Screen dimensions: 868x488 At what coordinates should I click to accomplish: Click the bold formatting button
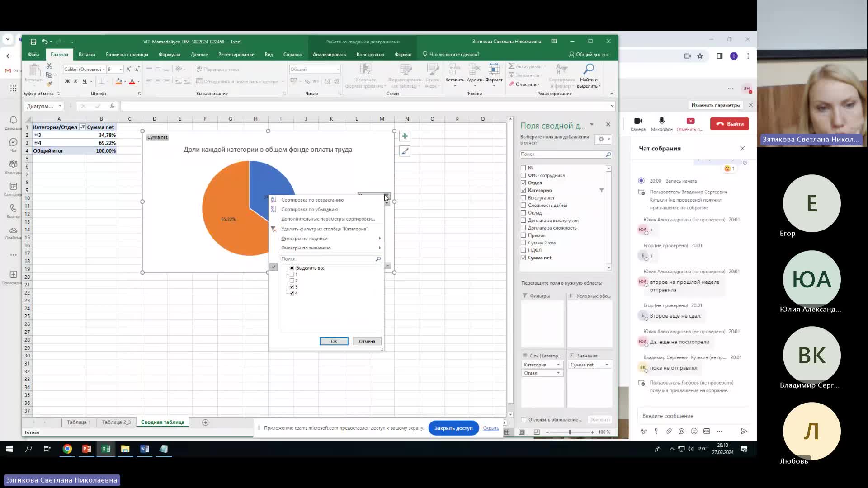coord(67,82)
